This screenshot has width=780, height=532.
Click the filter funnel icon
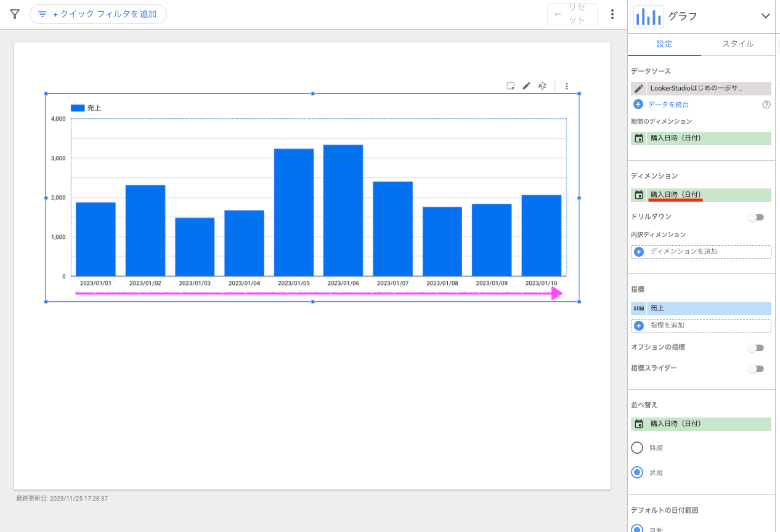coord(15,14)
